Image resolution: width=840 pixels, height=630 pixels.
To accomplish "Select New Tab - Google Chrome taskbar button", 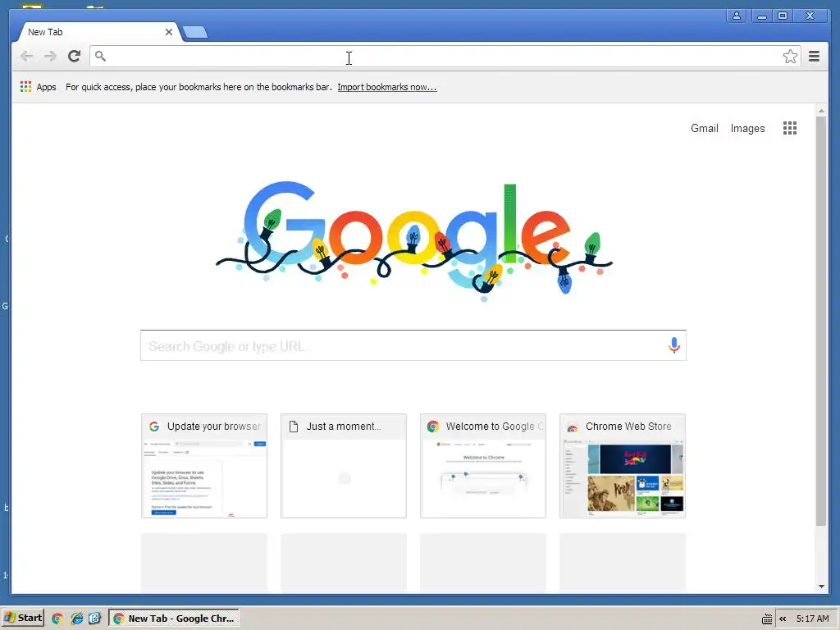I will pos(174,619).
